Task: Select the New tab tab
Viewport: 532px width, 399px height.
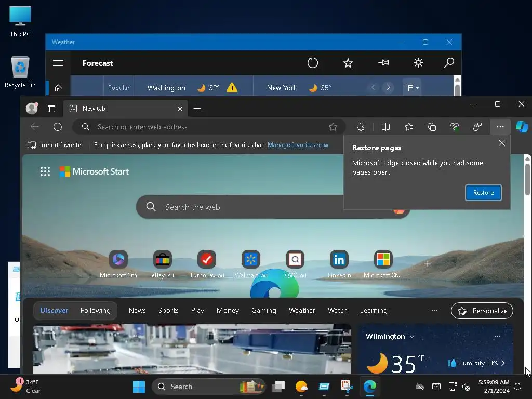Action: coord(126,109)
